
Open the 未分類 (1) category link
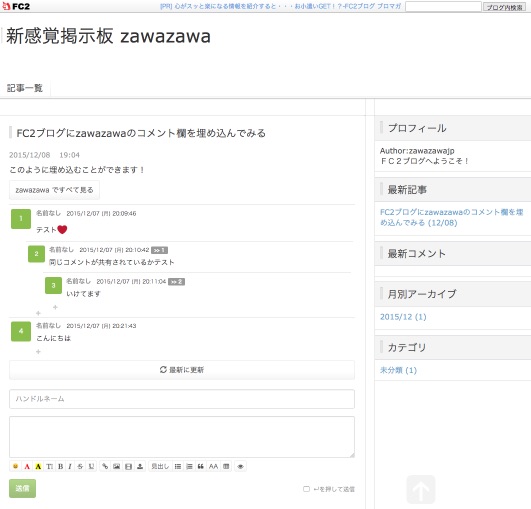click(x=398, y=370)
